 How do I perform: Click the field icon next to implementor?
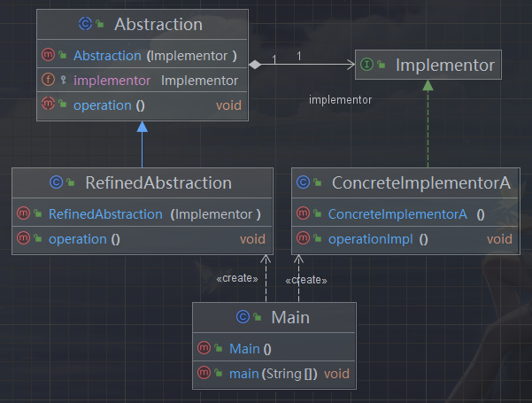click(x=49, y=81)
